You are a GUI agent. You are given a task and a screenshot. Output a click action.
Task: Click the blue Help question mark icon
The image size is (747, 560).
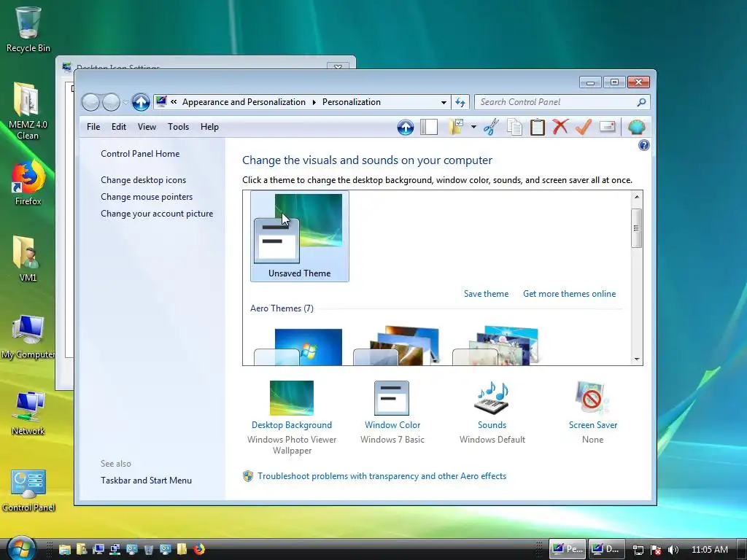click(643, 145)
